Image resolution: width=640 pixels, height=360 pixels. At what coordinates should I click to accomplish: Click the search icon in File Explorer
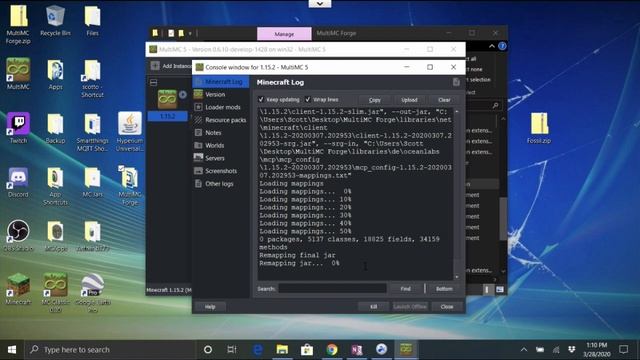(x=495, y=105)
